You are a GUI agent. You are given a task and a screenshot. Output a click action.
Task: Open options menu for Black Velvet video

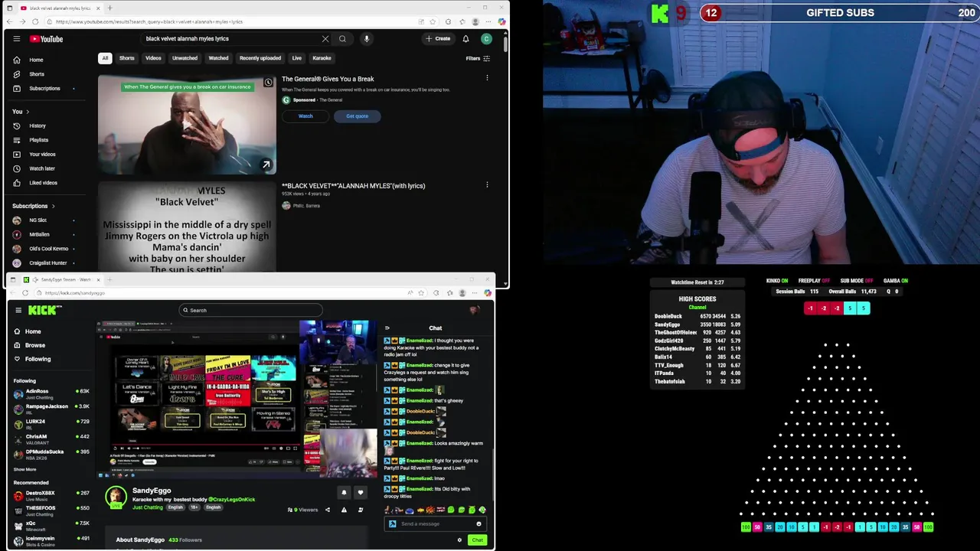pyautogui.click(x=487, y=184)
